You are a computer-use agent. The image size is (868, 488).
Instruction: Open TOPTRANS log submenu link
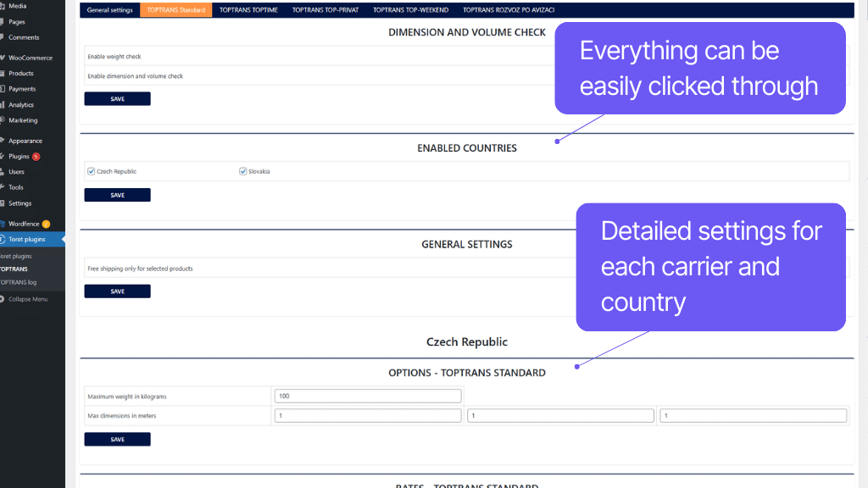point(19,282)
